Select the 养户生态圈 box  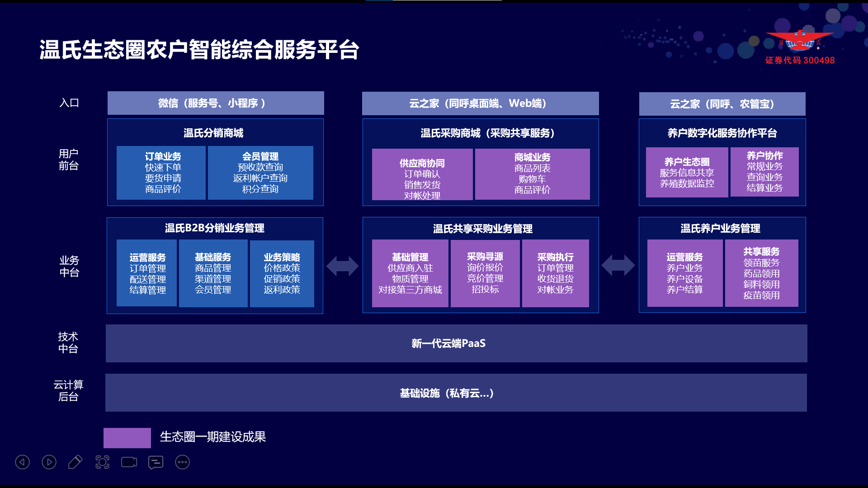687,172
